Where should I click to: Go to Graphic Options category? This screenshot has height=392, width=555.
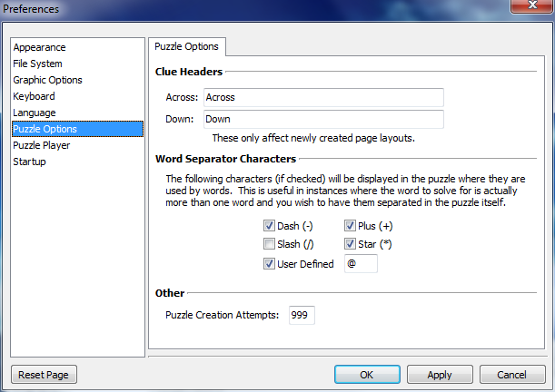click(47, 80)
